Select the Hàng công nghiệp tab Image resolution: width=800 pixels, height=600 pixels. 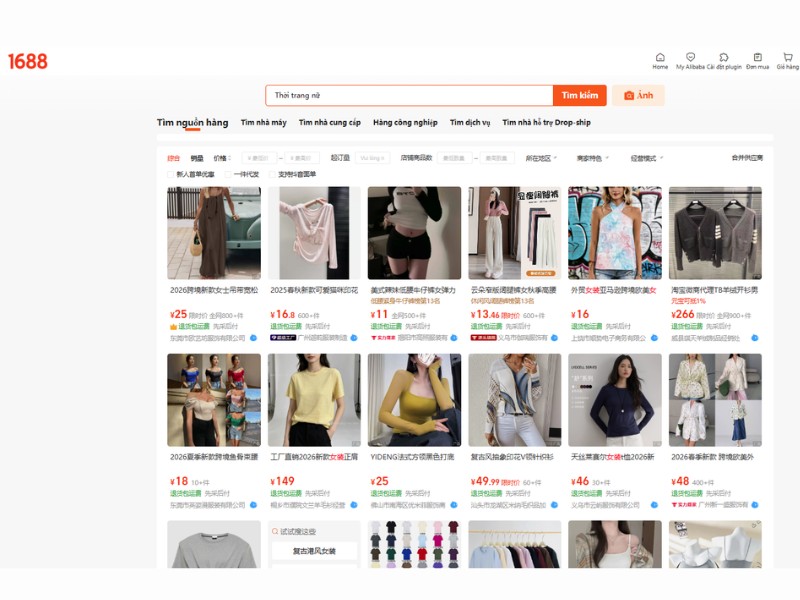(x=405, y=123)
